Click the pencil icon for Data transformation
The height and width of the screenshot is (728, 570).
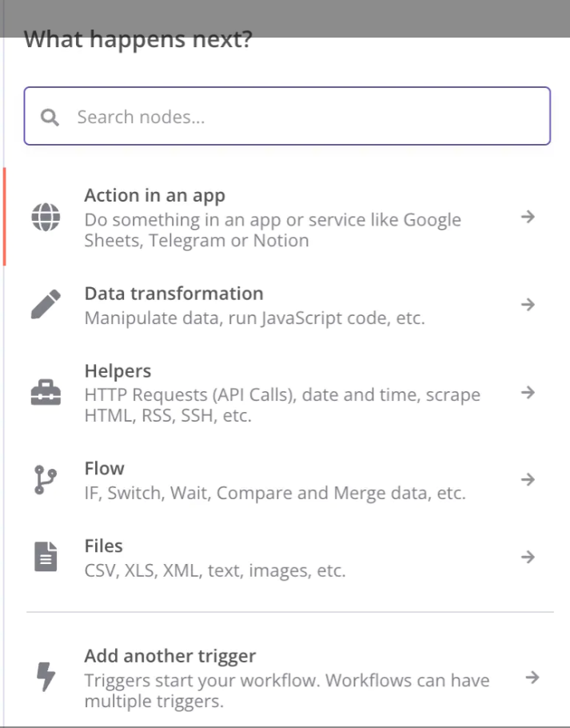point(46,305)
